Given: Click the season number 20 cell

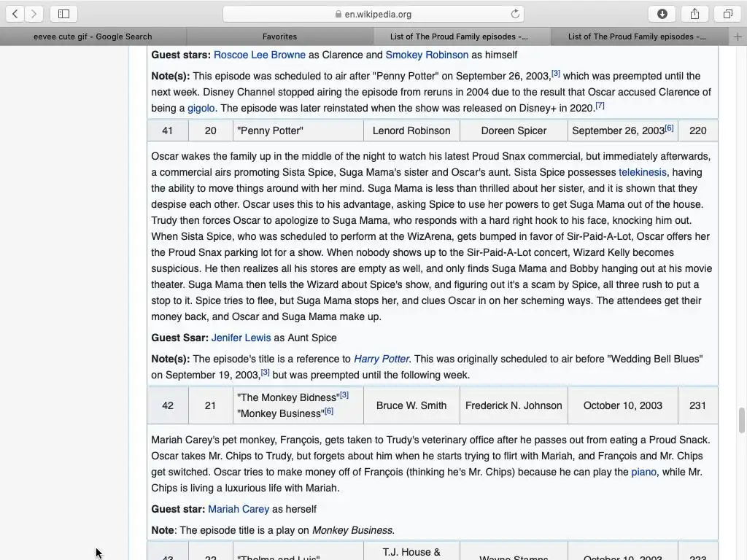Looking at the screenshot, I should [x=211, y=131].
